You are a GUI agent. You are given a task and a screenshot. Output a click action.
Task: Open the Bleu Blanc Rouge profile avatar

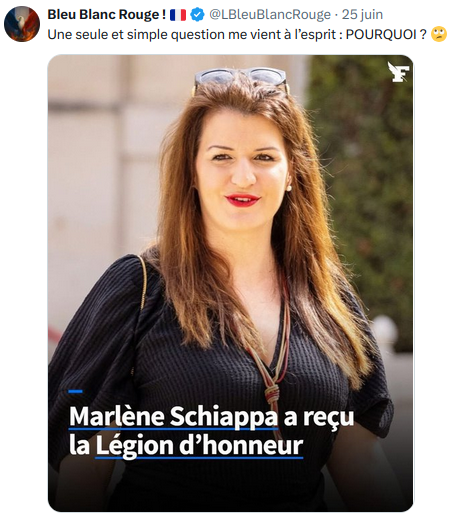[22, 24]
